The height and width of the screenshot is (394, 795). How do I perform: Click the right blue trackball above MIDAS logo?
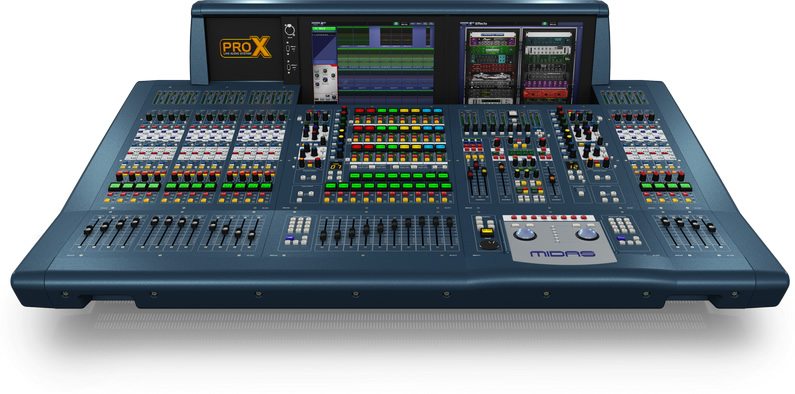tap(587, 234)
